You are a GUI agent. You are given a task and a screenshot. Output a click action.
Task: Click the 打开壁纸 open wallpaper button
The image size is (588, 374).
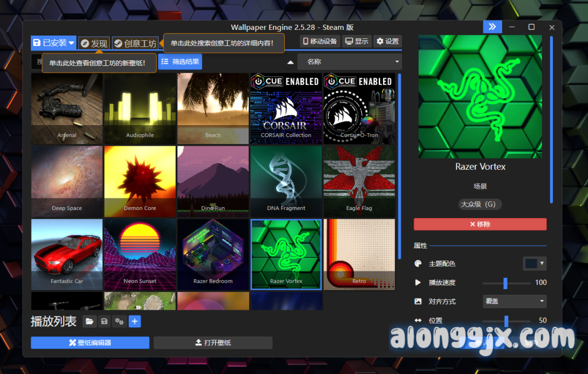click(212, 343)
